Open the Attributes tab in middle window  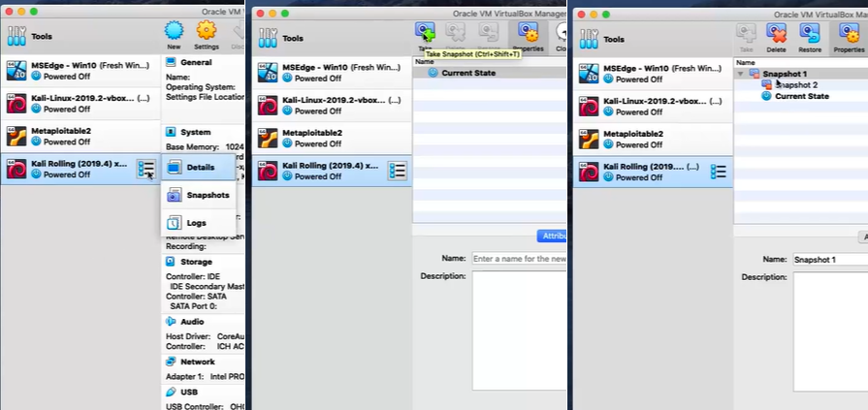pyautogui.click(x=552, y=237)
